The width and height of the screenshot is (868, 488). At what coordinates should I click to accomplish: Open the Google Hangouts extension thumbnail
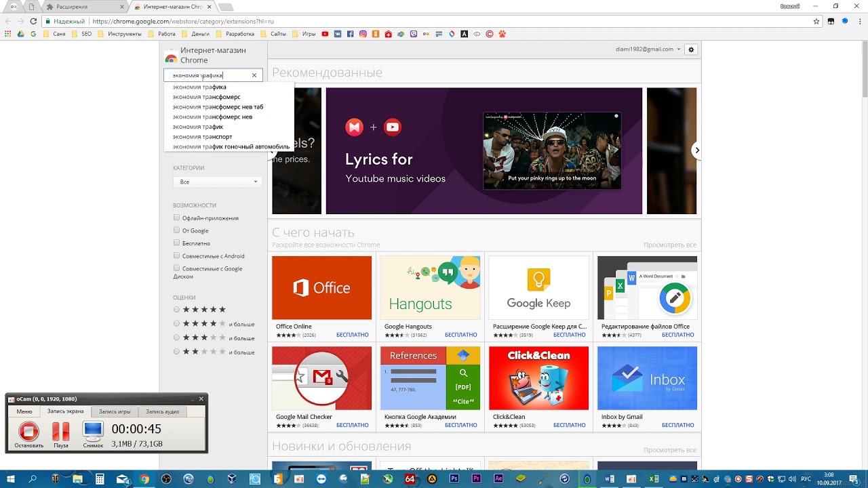click(430, 287)
